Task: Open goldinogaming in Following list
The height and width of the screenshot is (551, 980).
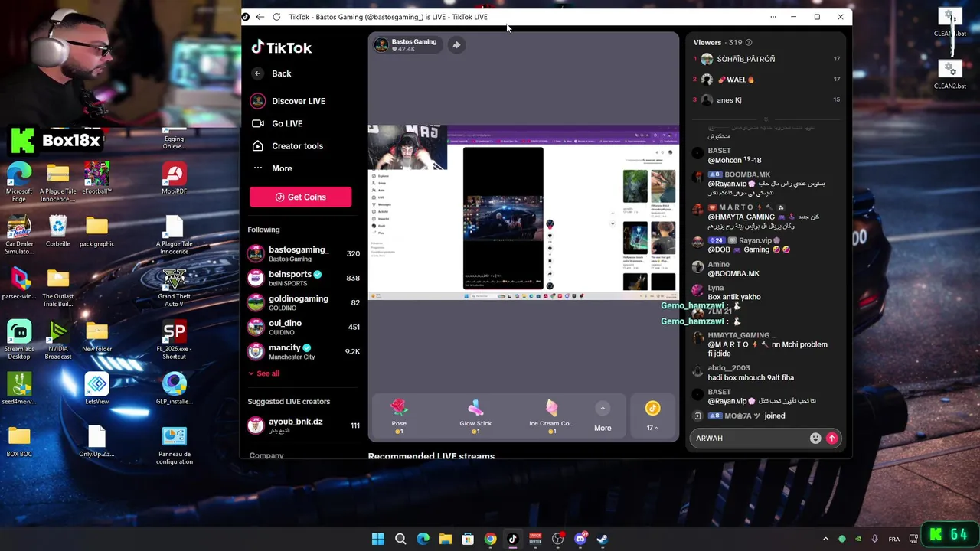Action: coord(304,302)
